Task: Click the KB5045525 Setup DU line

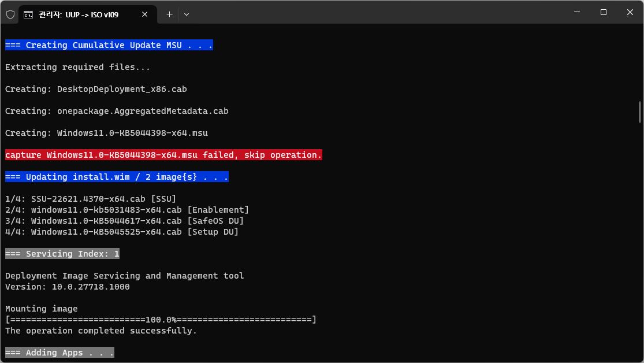Action: pyautogui.click(x=121, y=232)
